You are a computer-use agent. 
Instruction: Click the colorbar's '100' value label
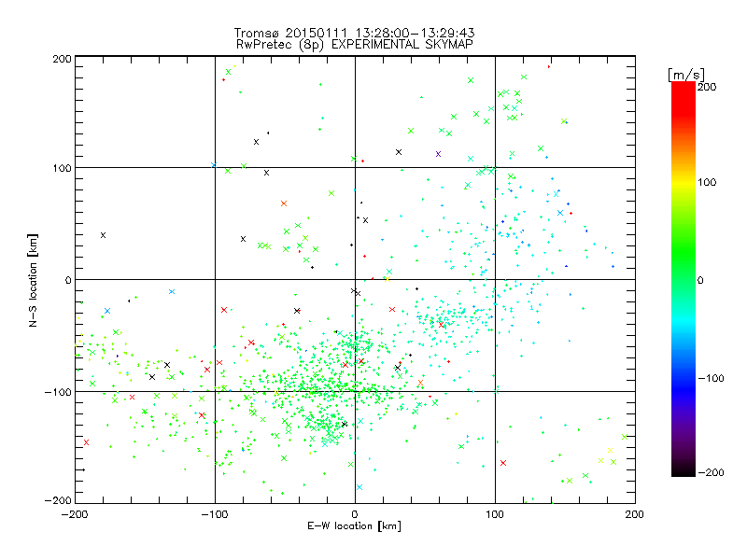coord(707,182)
